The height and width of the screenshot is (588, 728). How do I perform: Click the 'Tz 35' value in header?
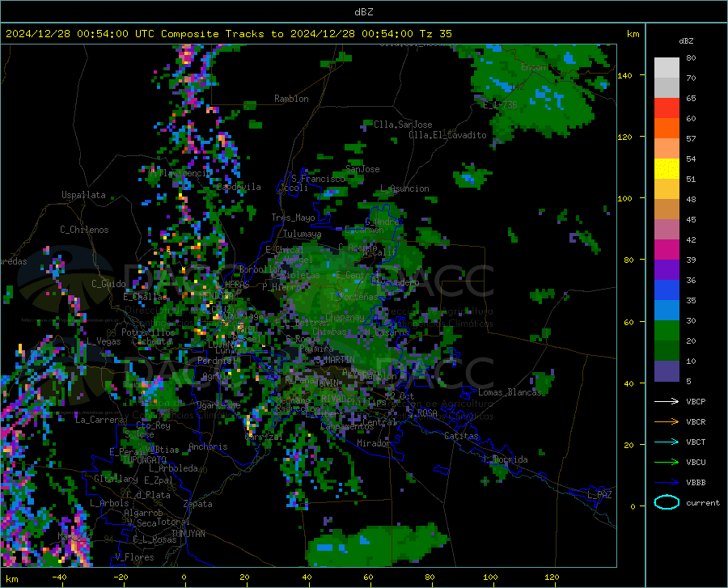click(x=435, y=34)
